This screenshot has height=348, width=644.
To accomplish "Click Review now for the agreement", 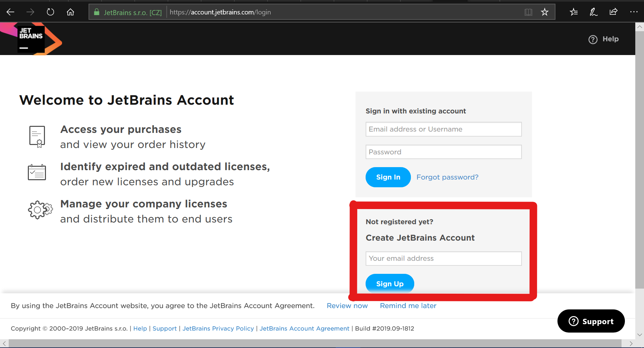I will click(x=347, y=306).
